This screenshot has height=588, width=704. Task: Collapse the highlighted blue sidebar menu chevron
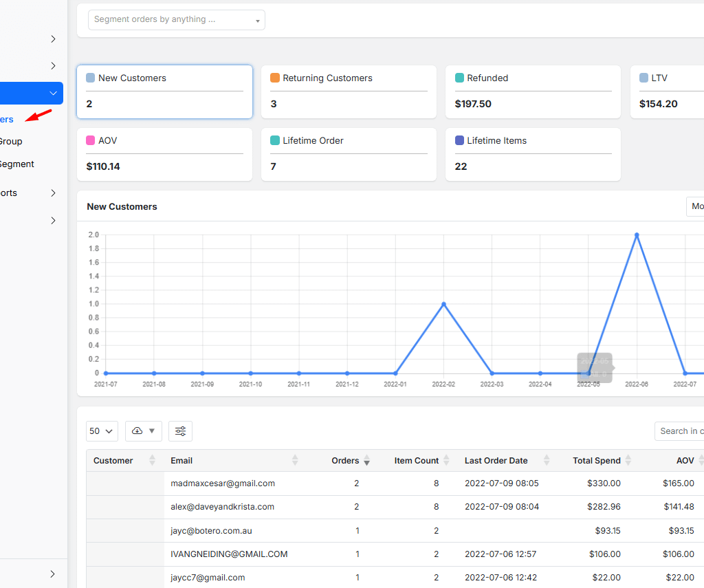point(53,94)
